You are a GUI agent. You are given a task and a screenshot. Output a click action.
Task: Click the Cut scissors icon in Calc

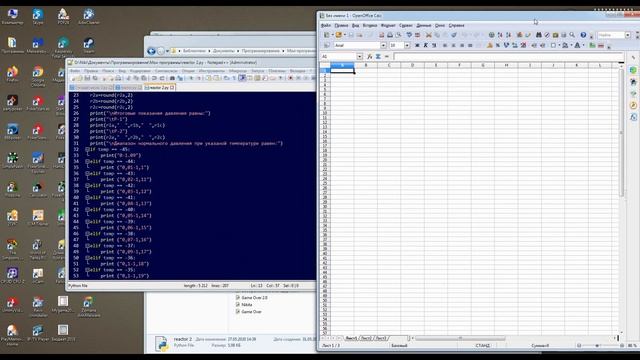[429, 35]
